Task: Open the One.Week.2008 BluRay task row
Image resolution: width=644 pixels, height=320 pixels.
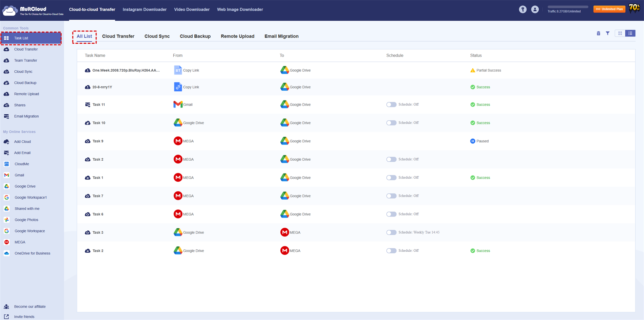Action: (126, 70)
